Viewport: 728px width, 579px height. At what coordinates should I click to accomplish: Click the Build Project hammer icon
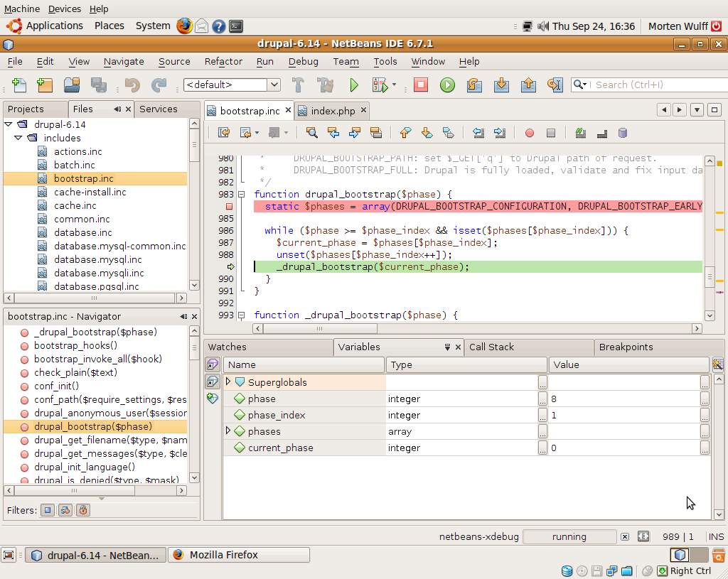coord(298,85)
